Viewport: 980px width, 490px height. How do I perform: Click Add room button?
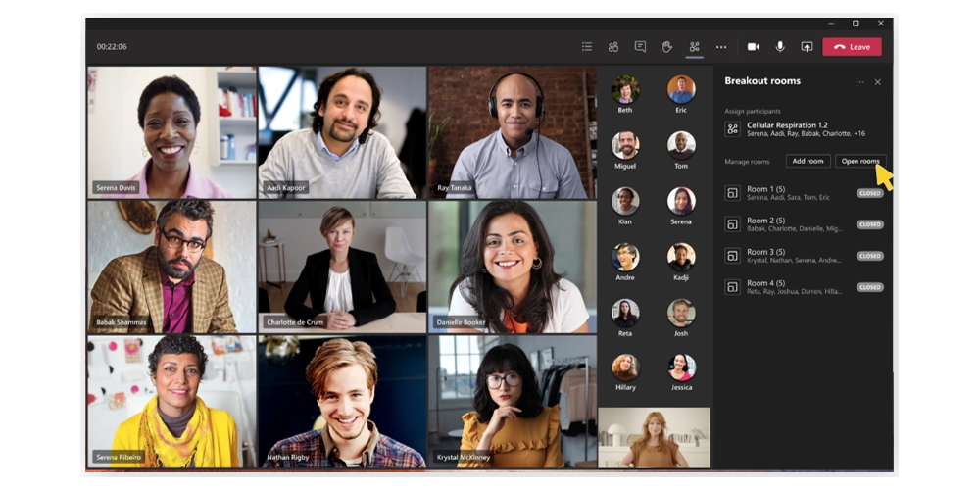click(x=808, y=162)
